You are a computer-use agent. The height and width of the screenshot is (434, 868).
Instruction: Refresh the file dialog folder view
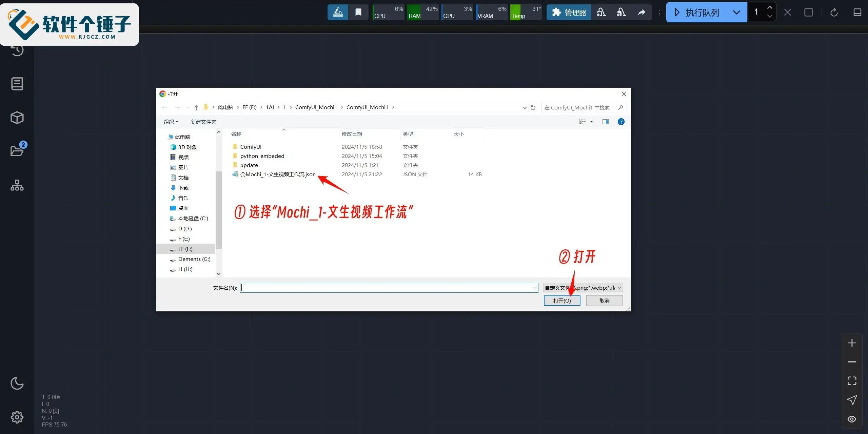533,108
